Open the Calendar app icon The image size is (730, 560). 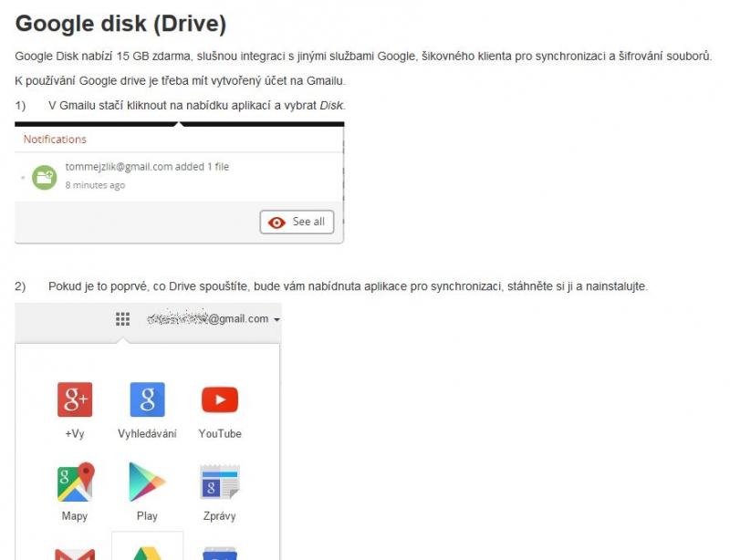(x=220, y=554)
